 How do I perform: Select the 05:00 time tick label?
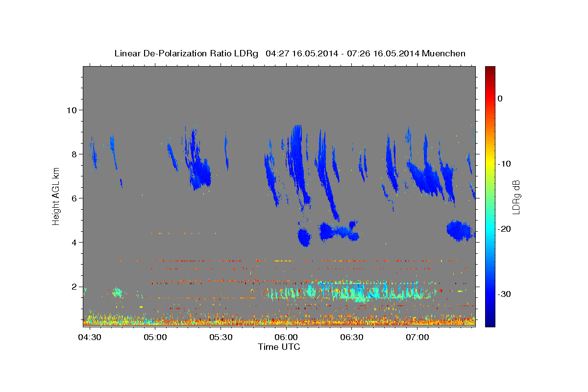[x=156, y=337]
